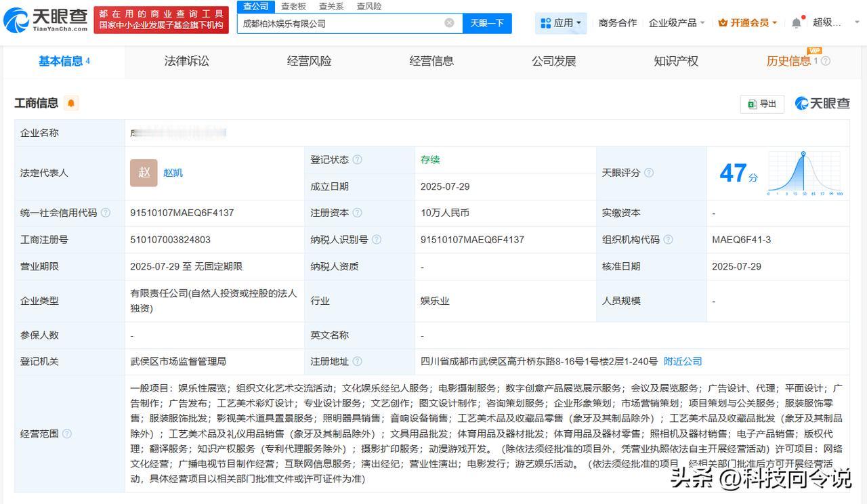Click the orange alert bell beside 工商信息
The width and height of the screenshot is (867, 504).
click(71, 103)
